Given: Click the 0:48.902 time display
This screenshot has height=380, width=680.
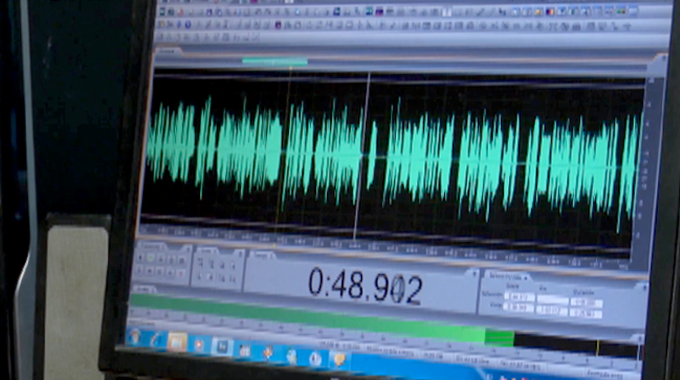Looking at the screenshot, I should coord(365,285).
